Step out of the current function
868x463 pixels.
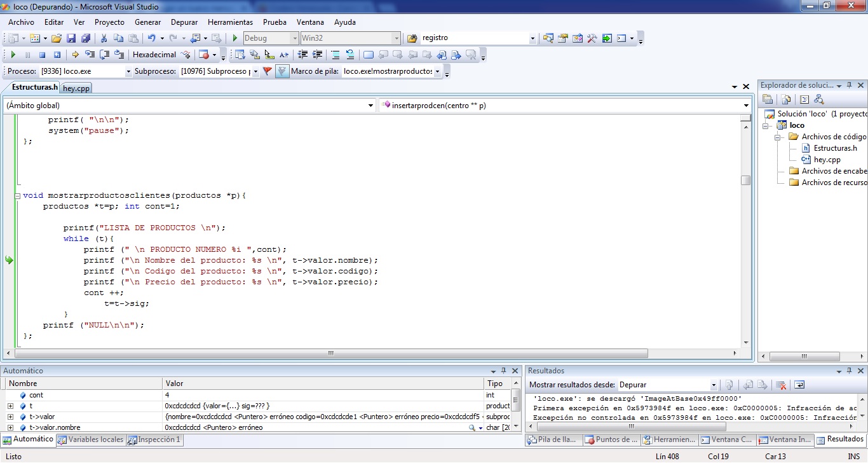pyautogui.click(x=119, y=55)
